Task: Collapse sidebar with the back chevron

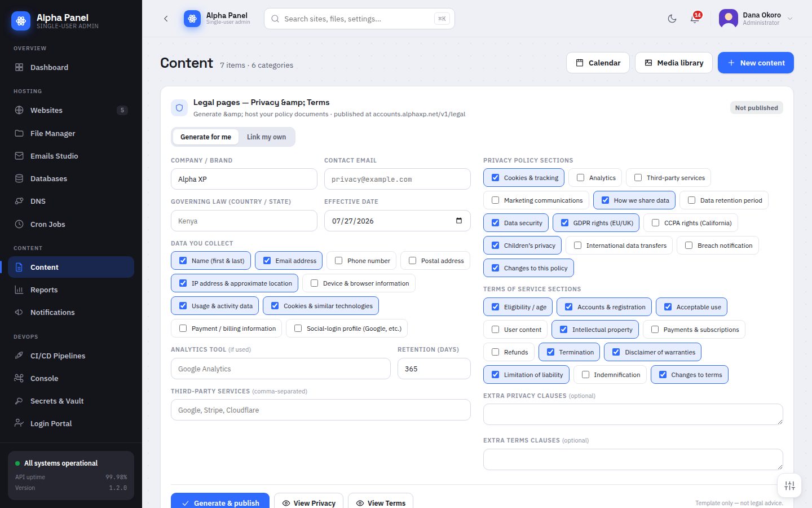Action: pyautogui.click(x=166, y=19)
